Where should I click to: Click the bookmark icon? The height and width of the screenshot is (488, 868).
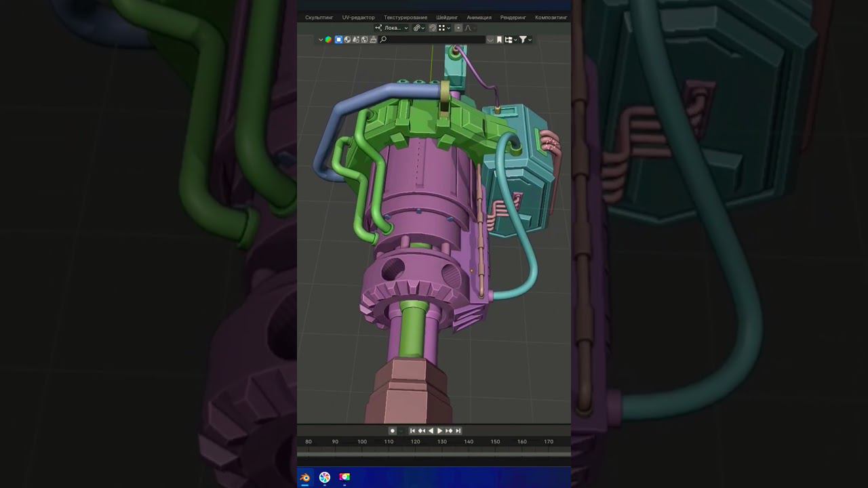(499, 39)
